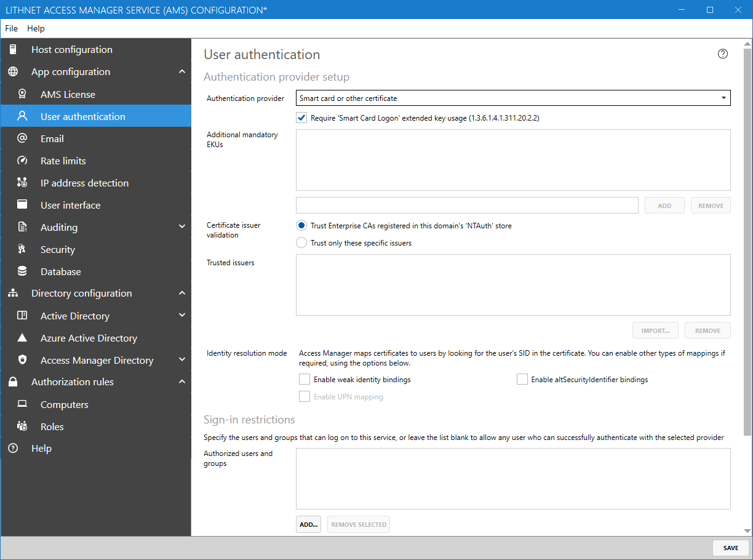
Task: Click the Roles people icon
Action: 22,426
